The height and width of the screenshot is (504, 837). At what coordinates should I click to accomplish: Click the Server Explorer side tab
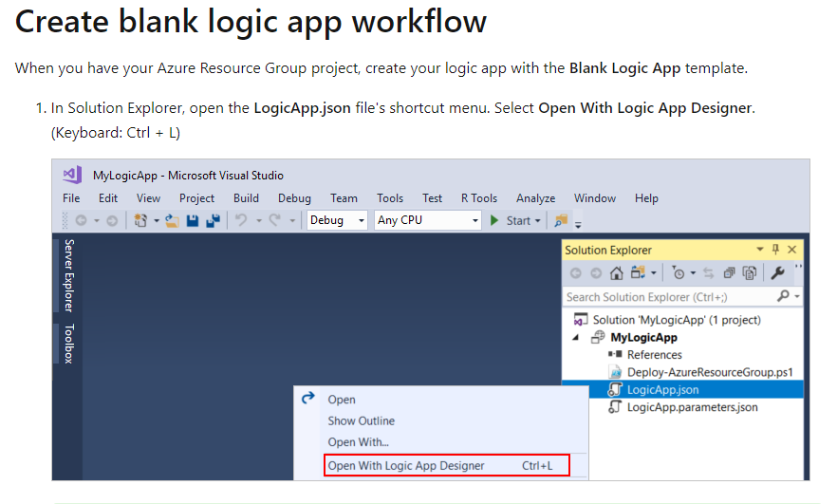(69, 275)
